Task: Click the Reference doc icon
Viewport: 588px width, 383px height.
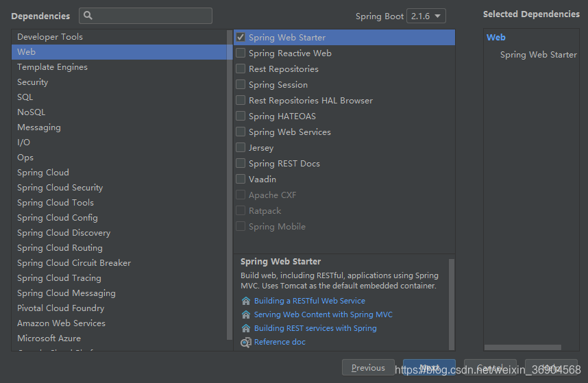Action: [x=245, y=342]
